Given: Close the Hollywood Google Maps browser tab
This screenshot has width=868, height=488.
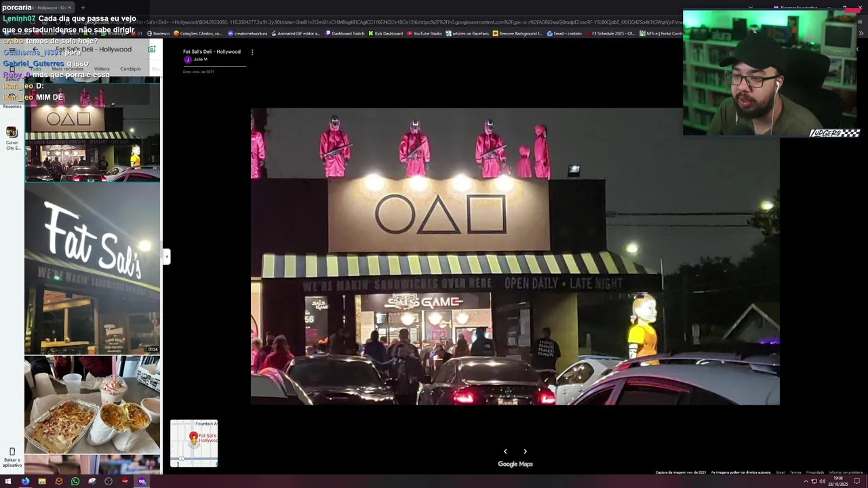Looking at the screenshot, I should 69,7.
